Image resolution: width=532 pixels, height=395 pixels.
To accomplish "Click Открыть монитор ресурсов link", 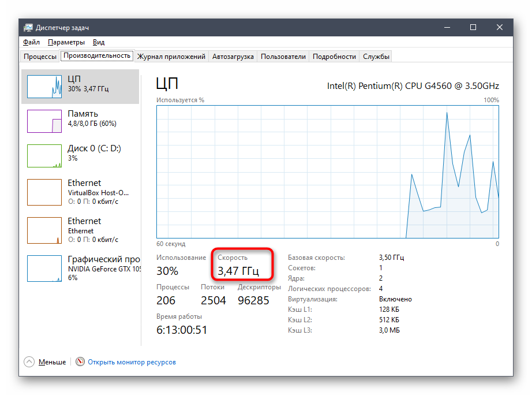I will pyautogui.click(x=132, y=362).
